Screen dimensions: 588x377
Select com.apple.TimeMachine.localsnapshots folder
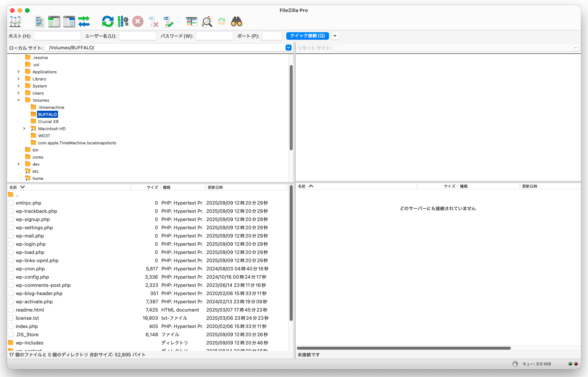coord(77,143)
